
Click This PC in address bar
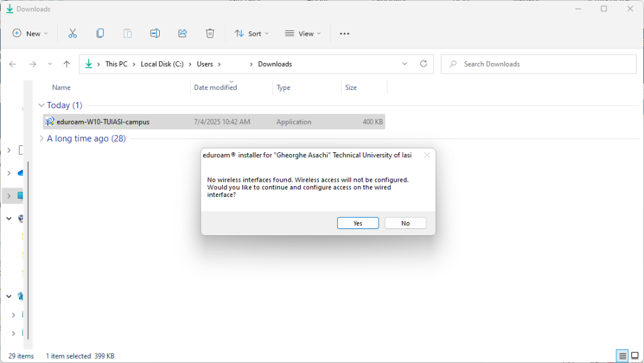[116, 64]
